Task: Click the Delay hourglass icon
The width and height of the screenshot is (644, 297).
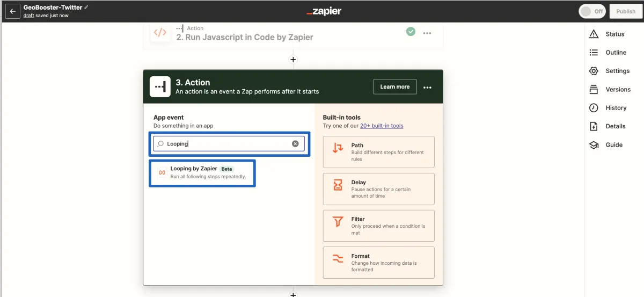Action: (x=338, y=185)
